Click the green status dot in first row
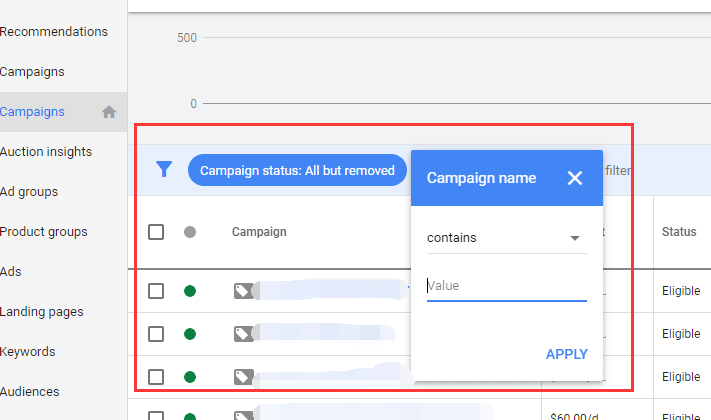711x420 pixels. click(x=190, y=291)
